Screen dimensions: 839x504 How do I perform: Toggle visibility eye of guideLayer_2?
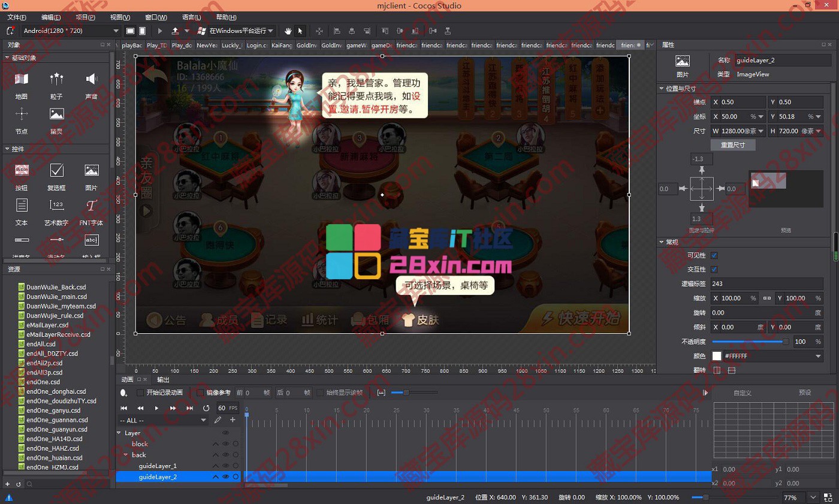(x=226, y=477)
